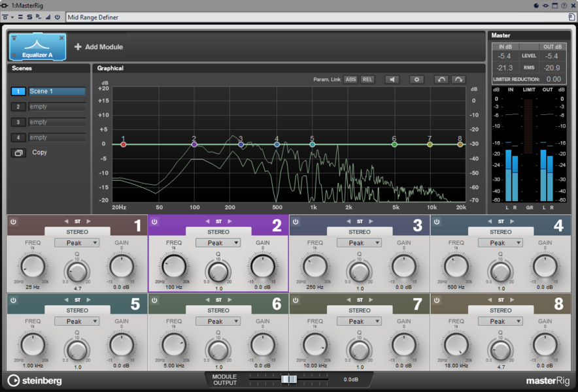Click band 2 FREQ knob at 100 Hz
Viewport: 578px width, 392px height.
[174, 267]
